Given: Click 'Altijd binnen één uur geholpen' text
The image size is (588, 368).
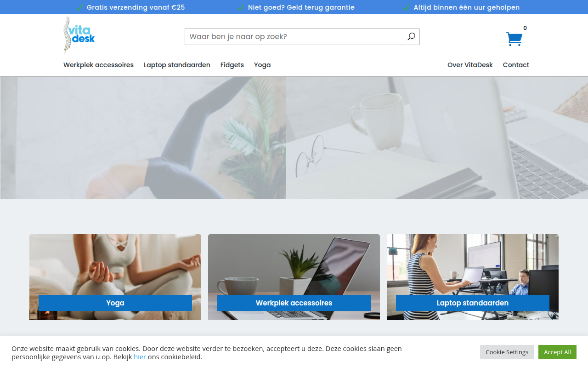Looking at the screenshot, I should tap(467, 7).
